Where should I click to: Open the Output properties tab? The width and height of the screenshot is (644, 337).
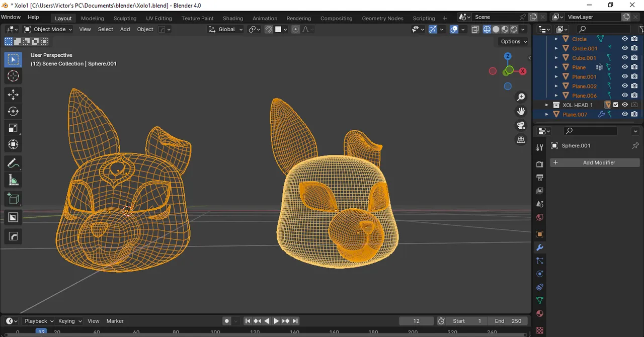tap(540, 178)
